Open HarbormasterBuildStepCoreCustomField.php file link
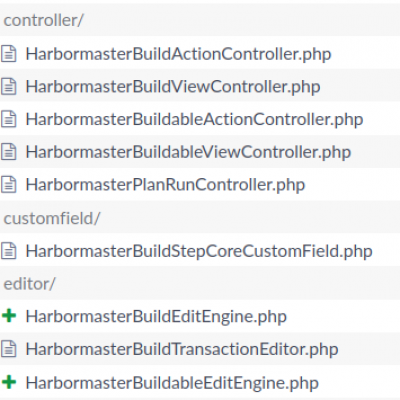Screen dimensions: 400x400 click(x=199, y=251)
